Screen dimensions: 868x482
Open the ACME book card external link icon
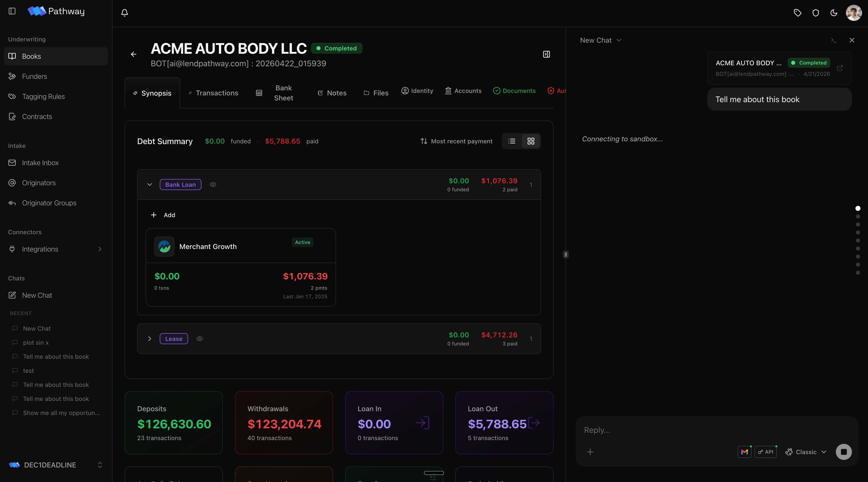840,68
